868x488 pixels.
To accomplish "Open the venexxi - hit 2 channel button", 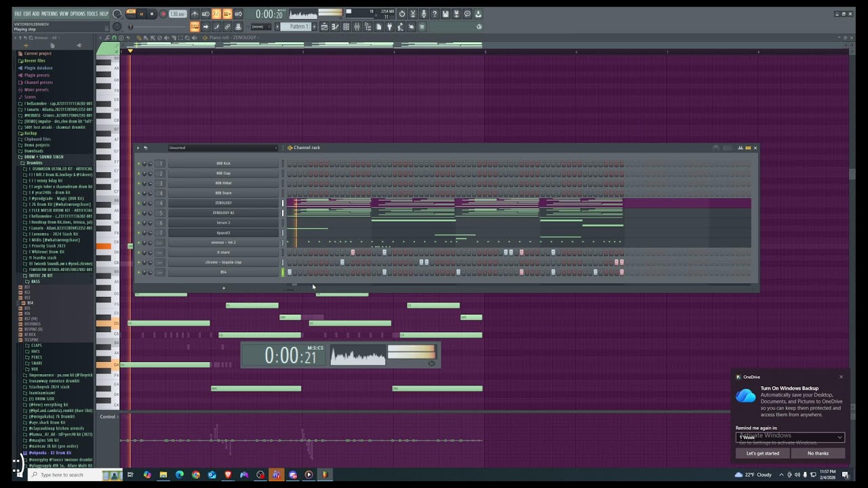I will 223,242.
